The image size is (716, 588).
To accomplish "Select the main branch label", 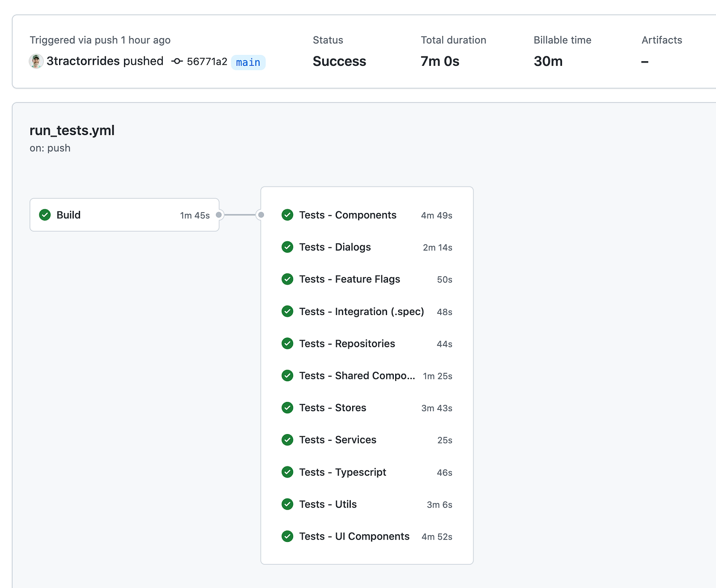I will [x=248, y=62].
